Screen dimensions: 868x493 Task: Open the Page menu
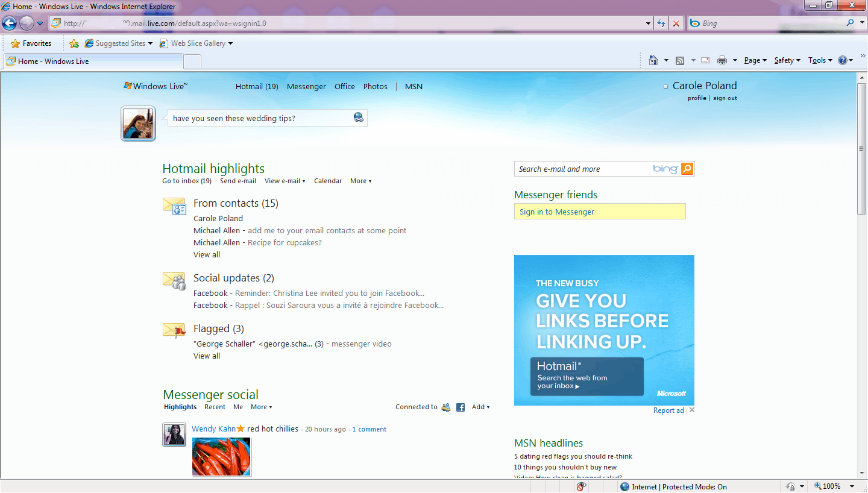coord(755,60)
